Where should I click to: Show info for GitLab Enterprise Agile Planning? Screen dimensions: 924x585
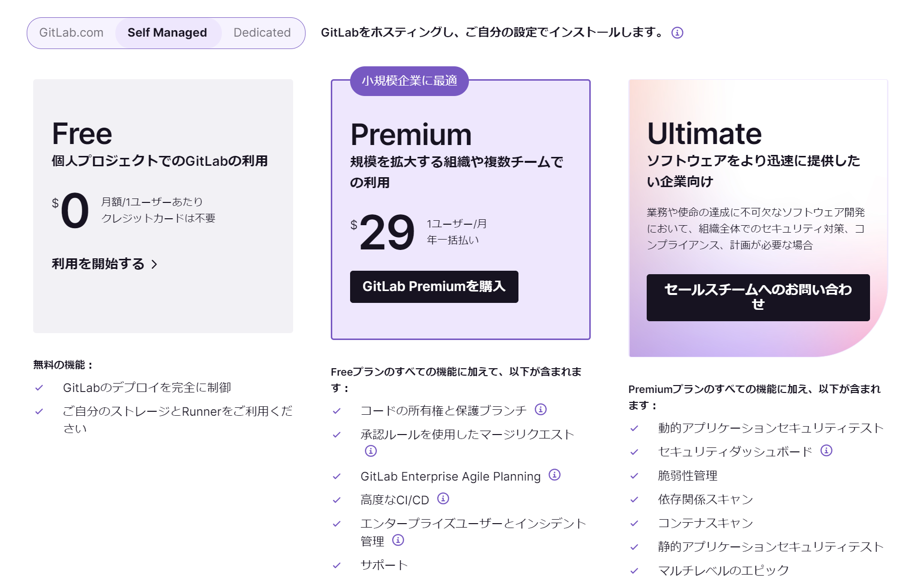coord(555,475)
